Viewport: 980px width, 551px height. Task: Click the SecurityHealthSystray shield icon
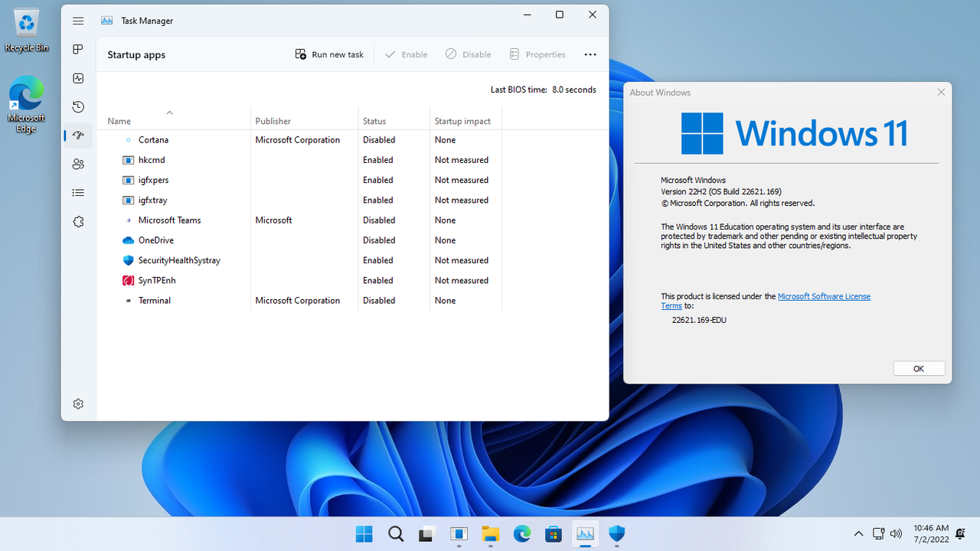128,260
